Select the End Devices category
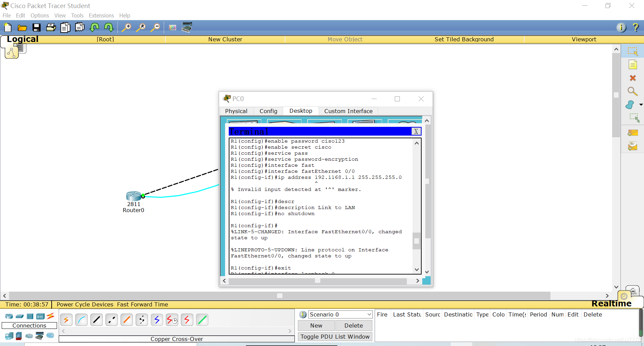644x346 pixels. (9, 336)
